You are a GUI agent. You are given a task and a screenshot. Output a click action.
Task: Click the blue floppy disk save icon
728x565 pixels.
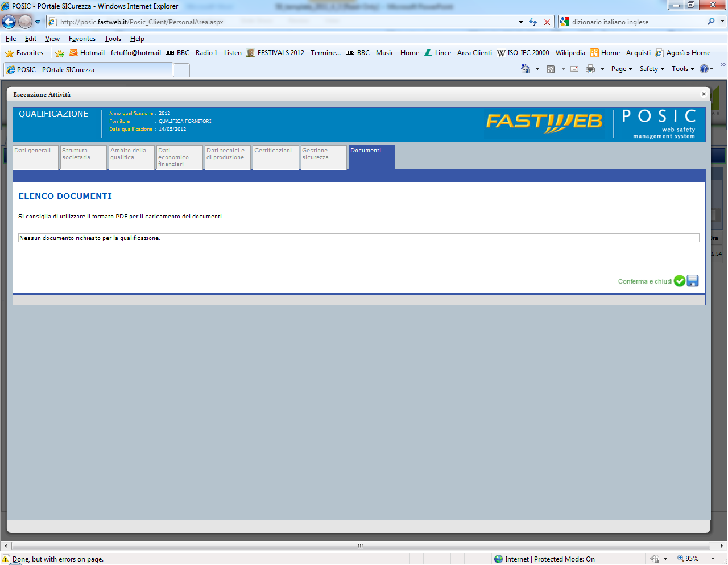[x=693, y=281]
